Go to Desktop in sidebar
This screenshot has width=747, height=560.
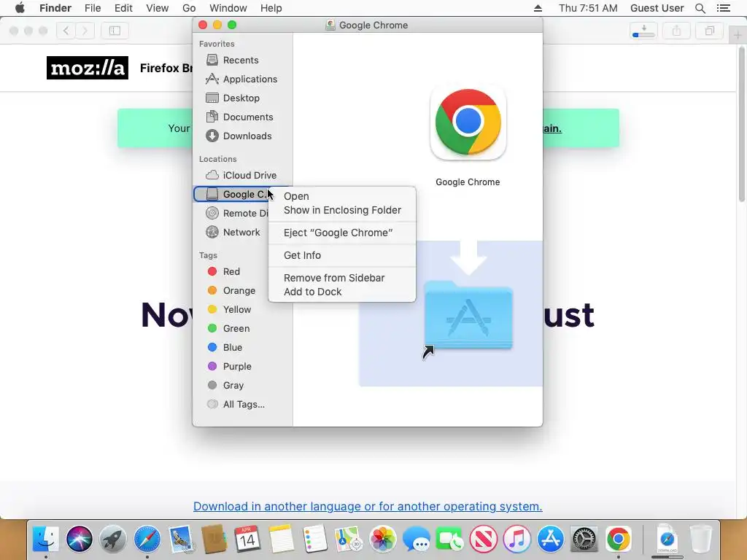(x=241, y=98)
